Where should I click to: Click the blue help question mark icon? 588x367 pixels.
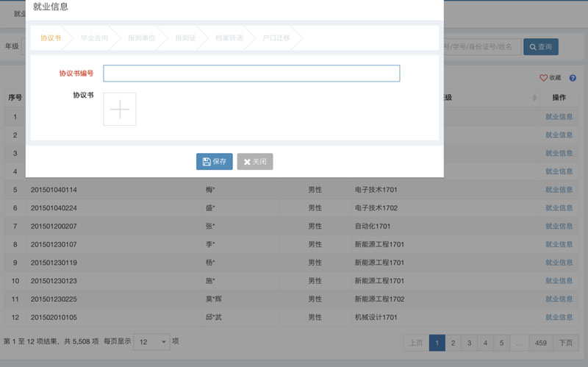[573, 78]
